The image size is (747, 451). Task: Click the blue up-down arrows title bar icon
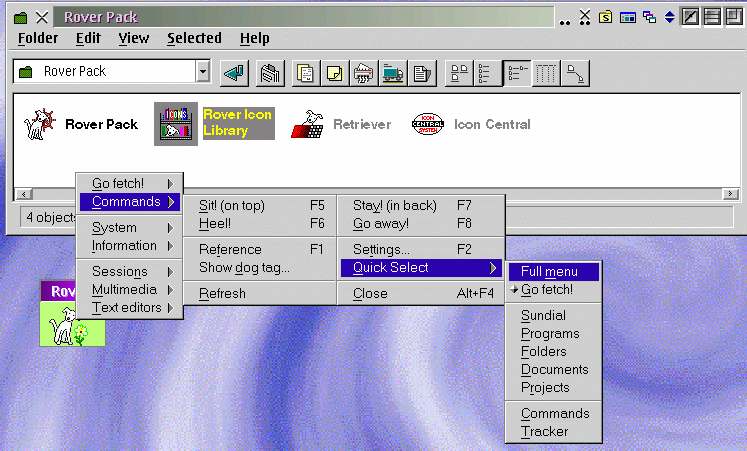click(x=669, y=18)
